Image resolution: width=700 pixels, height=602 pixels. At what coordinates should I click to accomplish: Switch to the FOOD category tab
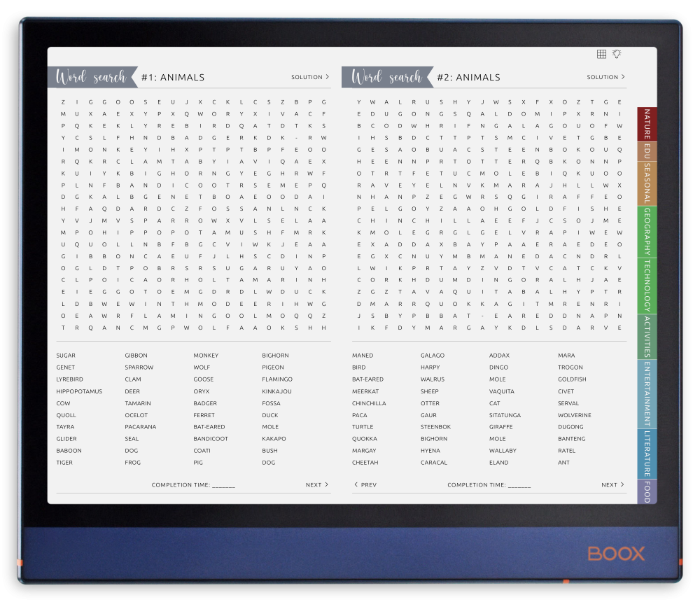[645, 491]
